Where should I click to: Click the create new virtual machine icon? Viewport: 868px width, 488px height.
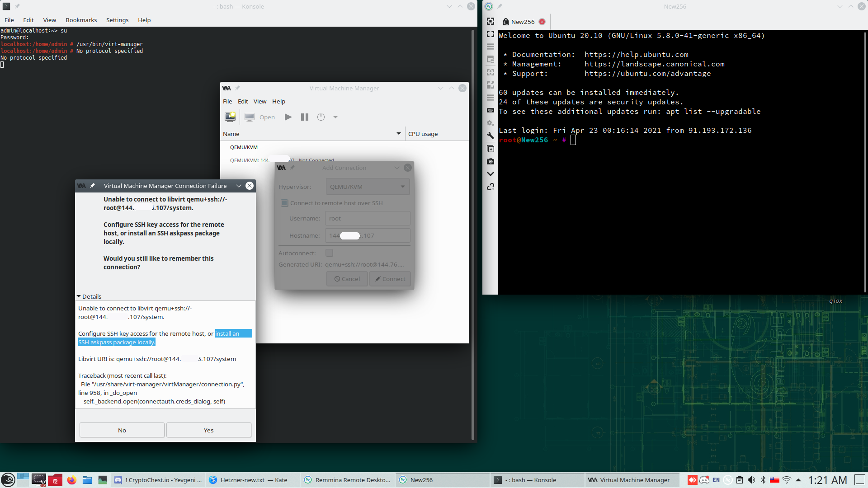pyautogui.click(x=230, y=117)
